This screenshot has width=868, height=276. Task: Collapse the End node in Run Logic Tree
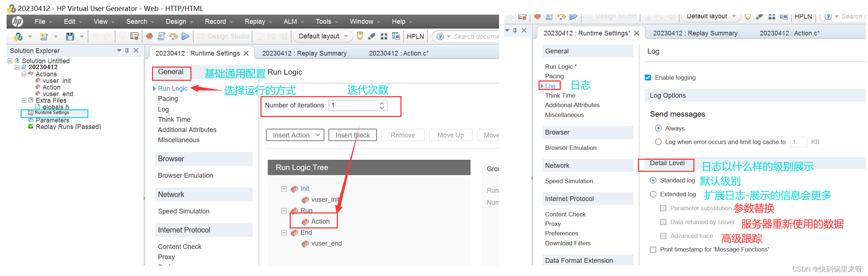pos(284,232)
